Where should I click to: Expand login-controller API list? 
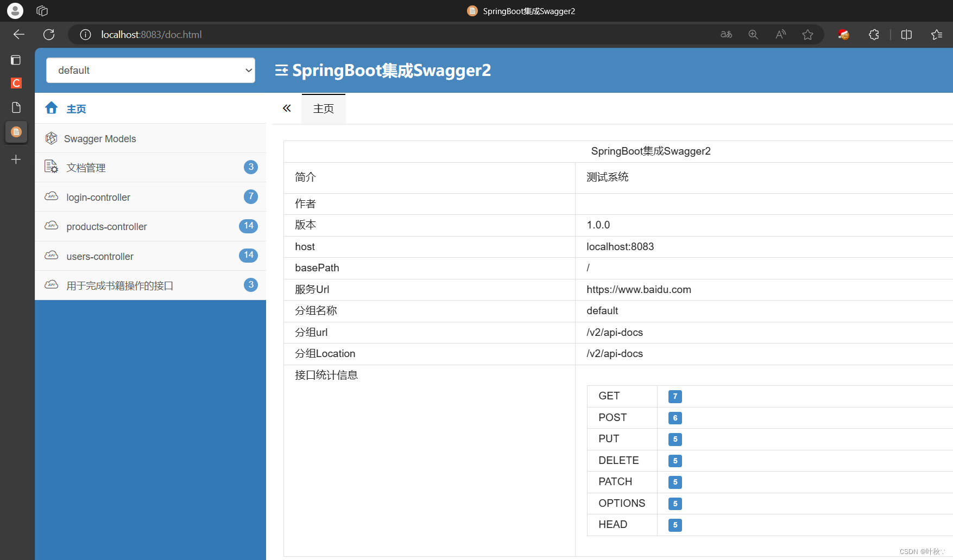[x=150, y=197]
